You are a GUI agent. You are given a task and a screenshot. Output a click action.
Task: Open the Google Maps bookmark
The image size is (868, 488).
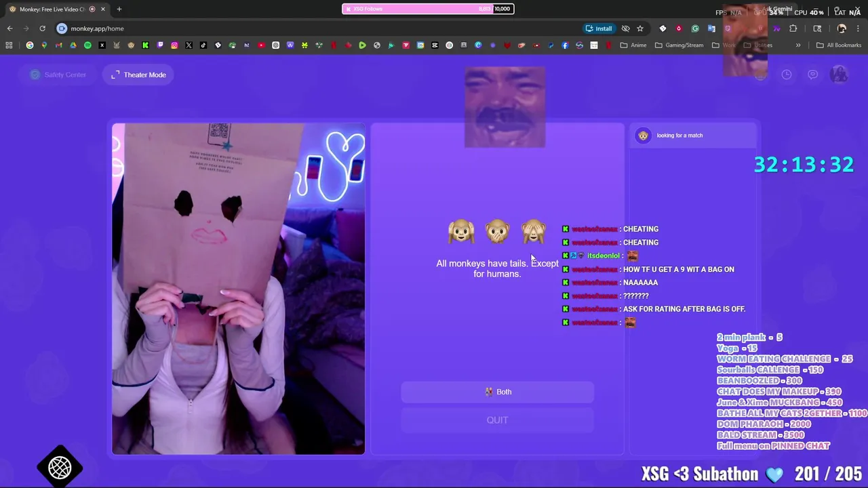click(x=44, y=45)
